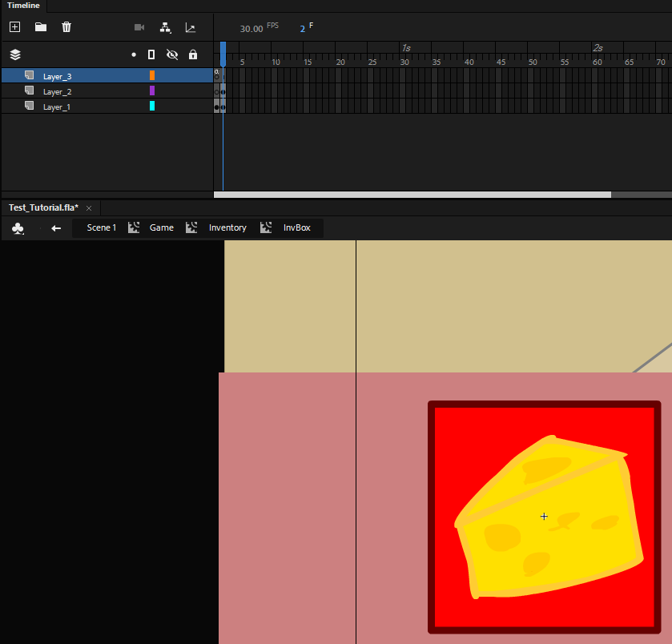The image size is (672, 644).
Task: Navigate to Inventory symbol breadcrumb
Action: click(x=227, y=227)
